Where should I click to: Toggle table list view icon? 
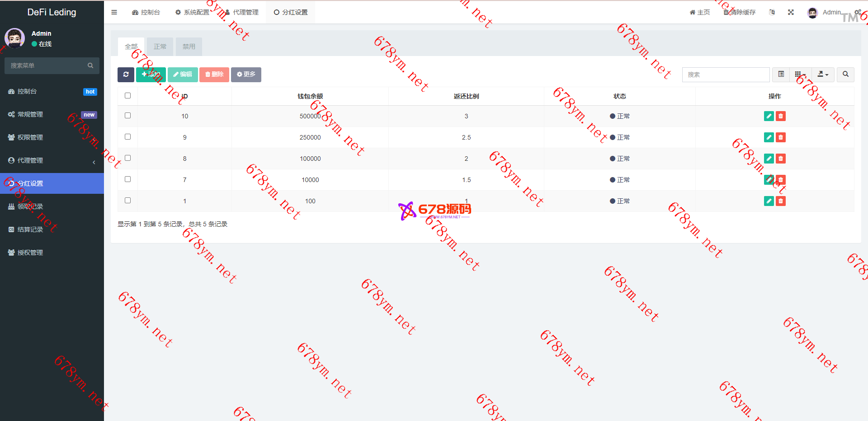pos(781,75)
